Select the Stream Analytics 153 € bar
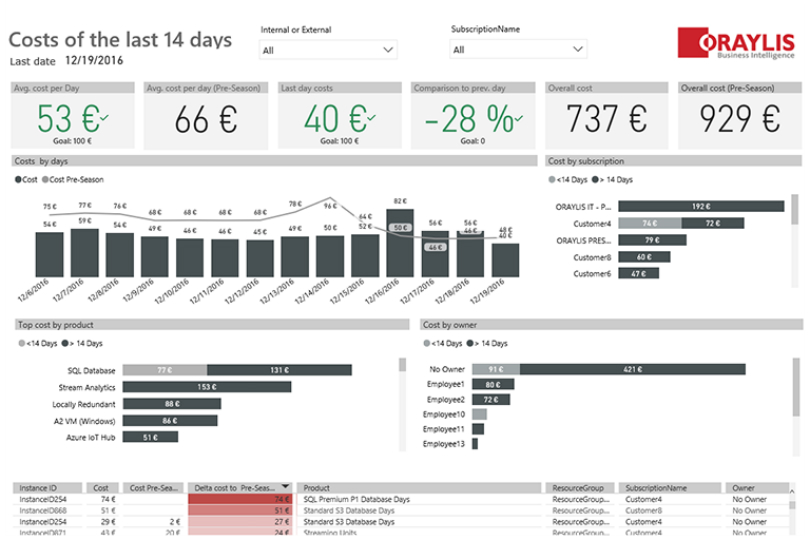The image size is (810, 540). pyautogui.click(x=207, y=387)
